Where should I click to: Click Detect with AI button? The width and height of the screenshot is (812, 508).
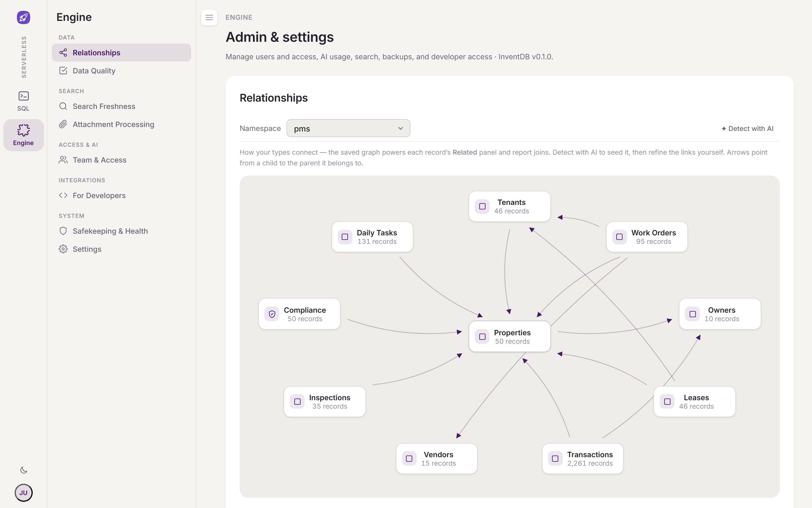pyautogui.click(x=748, y=128)
